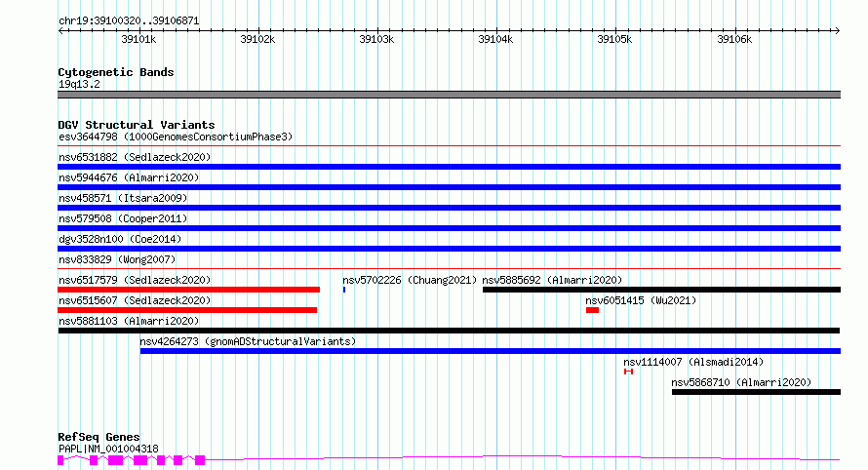Open the nsv6051415 (Wu2021) variant label

641,300
